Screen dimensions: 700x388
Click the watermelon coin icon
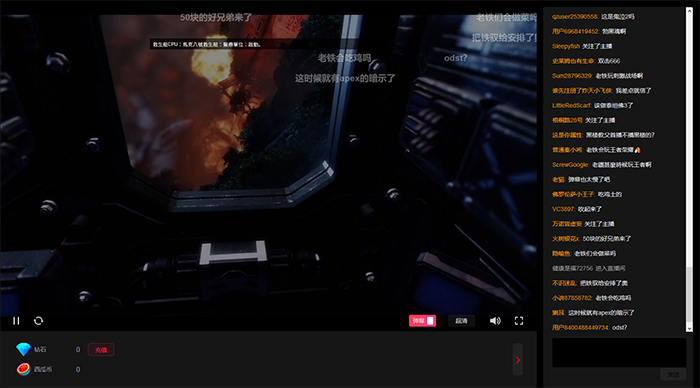[x=23, y=369]
